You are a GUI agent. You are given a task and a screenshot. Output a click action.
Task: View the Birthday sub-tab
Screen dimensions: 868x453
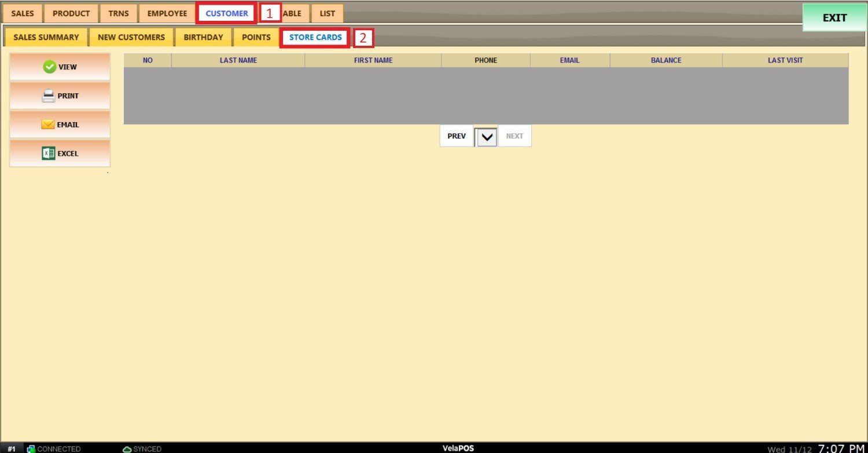pyautogui.click(x=203, y=37)
